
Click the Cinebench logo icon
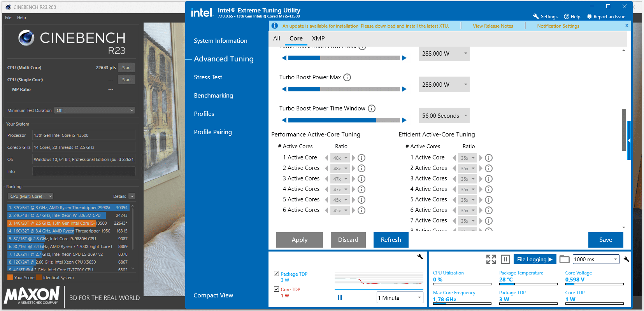[26, 38]
